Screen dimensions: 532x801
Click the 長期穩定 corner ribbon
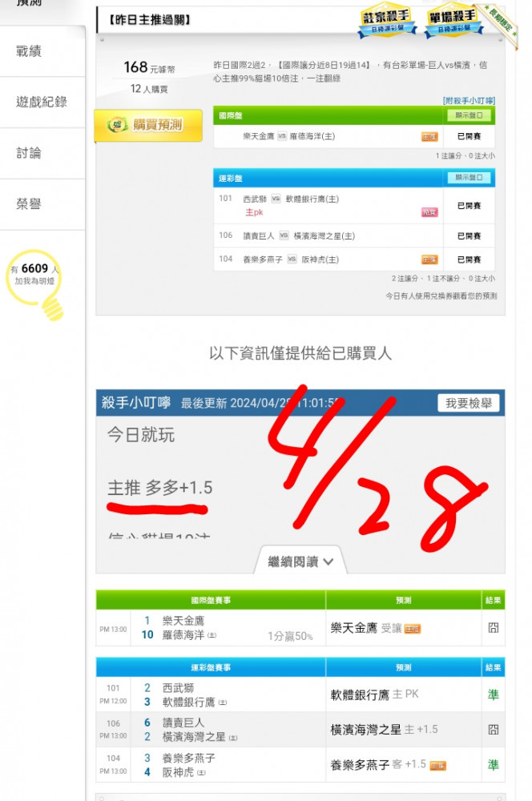tap(502, 25)
